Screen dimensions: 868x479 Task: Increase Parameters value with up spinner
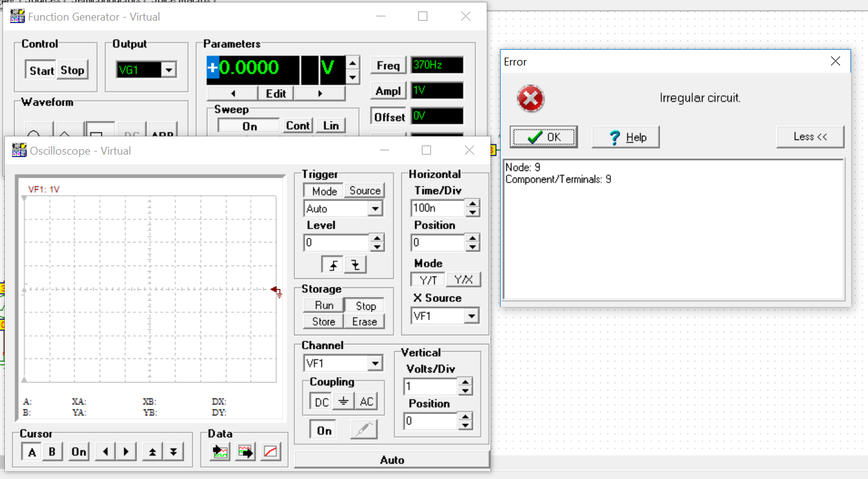[x=352, y=62]
